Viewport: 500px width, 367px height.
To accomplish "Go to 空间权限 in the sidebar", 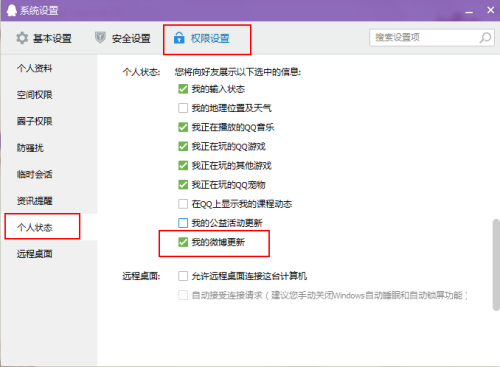I will (x=35, y=95).
